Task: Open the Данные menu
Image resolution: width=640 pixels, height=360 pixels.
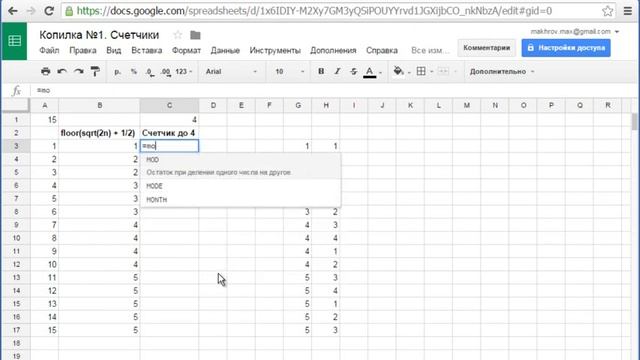Action: (x=225, y=50)
